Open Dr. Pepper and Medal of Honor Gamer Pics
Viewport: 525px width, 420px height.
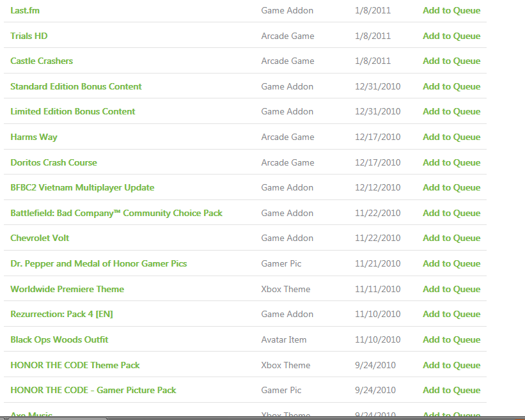[x=98, y=264]
